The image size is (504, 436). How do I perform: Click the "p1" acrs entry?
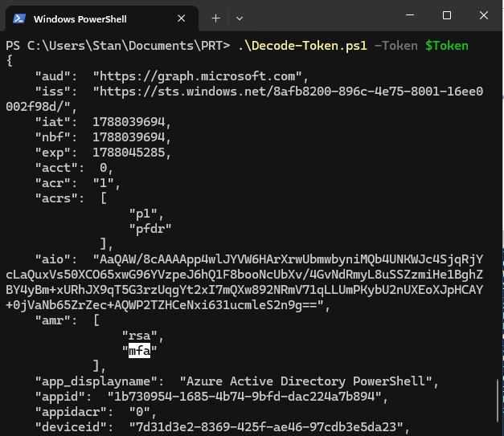click(x=143, y=214)
